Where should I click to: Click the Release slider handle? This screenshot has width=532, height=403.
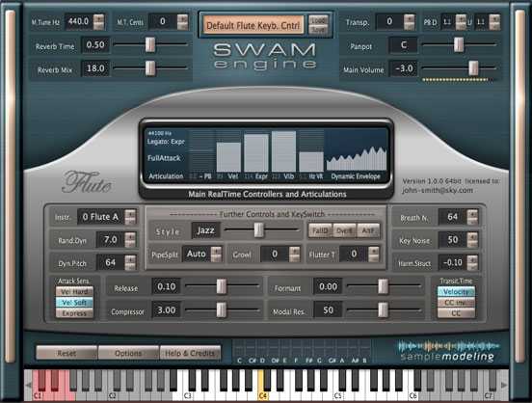[222, 286]
